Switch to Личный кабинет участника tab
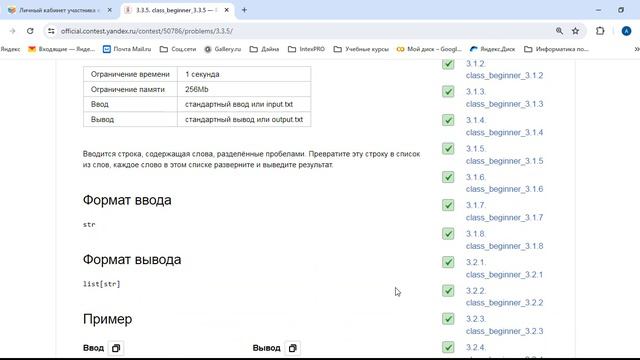The width and height of the screenshot is (640, 360). pos(60,10)
